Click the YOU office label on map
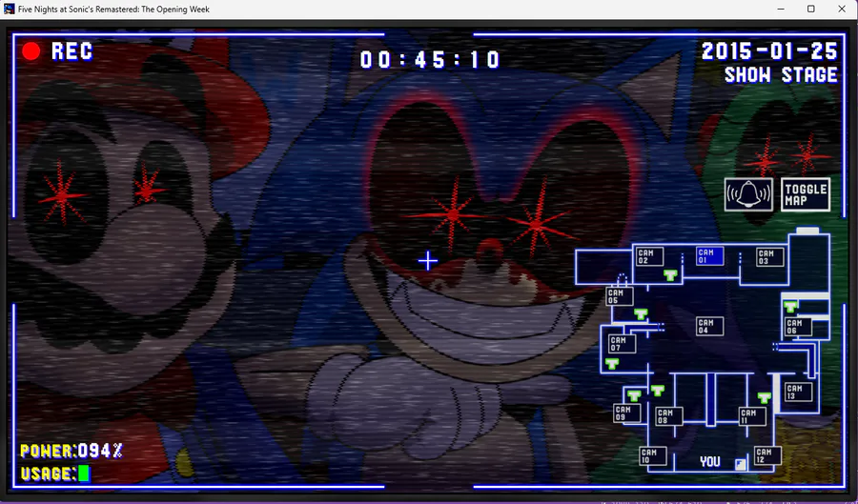Image resolution: width=858 pixels, height=504 pixels. point(709,462)
